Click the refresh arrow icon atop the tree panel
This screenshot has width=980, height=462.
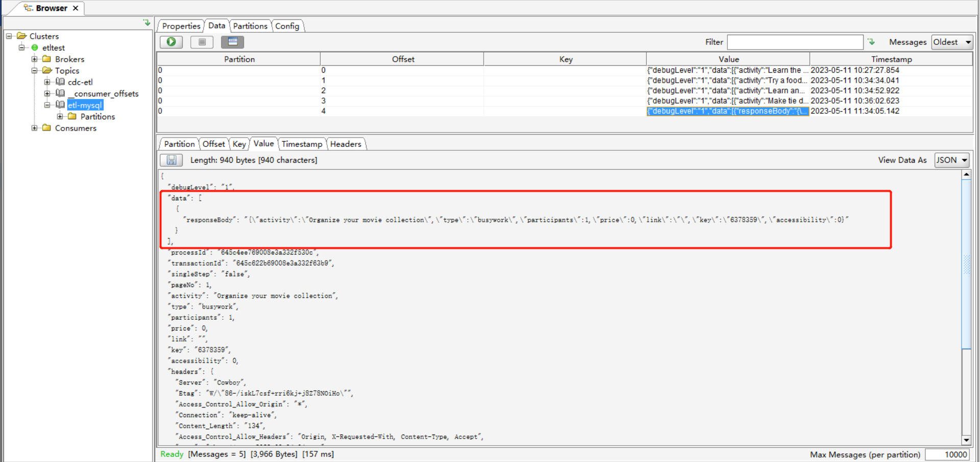tap(146, 23)
